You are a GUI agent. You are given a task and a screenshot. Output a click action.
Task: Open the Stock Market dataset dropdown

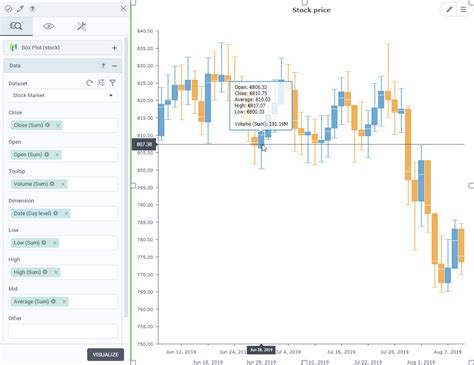pos(63,95)
